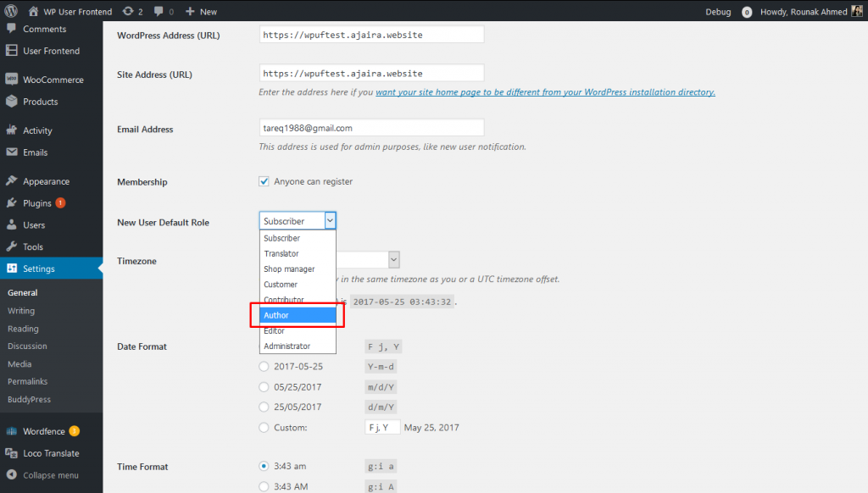Open the Appearance menu icon
This screenshot has height=493, width=868.
click(x=12, y=180)
